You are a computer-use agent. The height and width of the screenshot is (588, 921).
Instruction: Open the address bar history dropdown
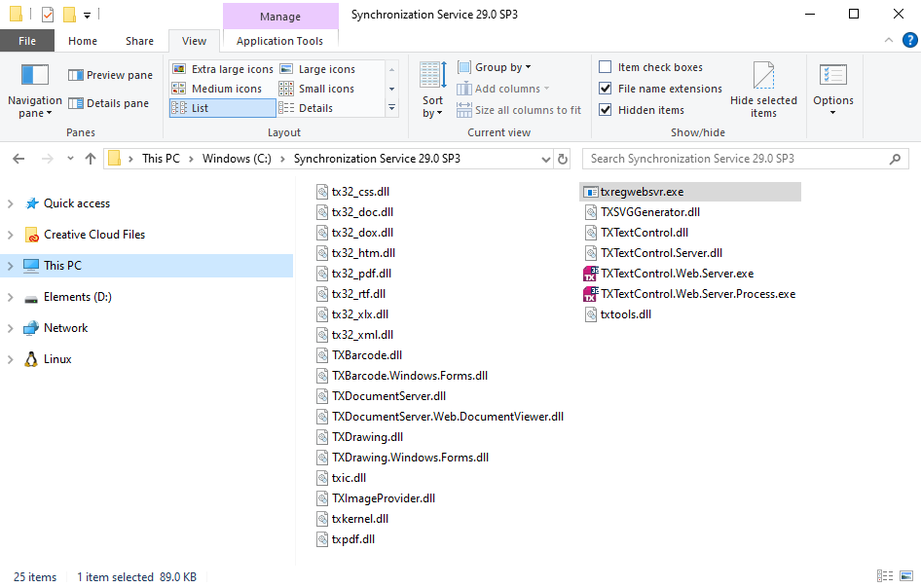tap(545, 160)
